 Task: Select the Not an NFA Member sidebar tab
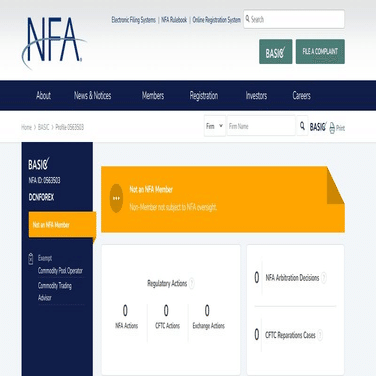pyautogui.click(x=62, y=225)
